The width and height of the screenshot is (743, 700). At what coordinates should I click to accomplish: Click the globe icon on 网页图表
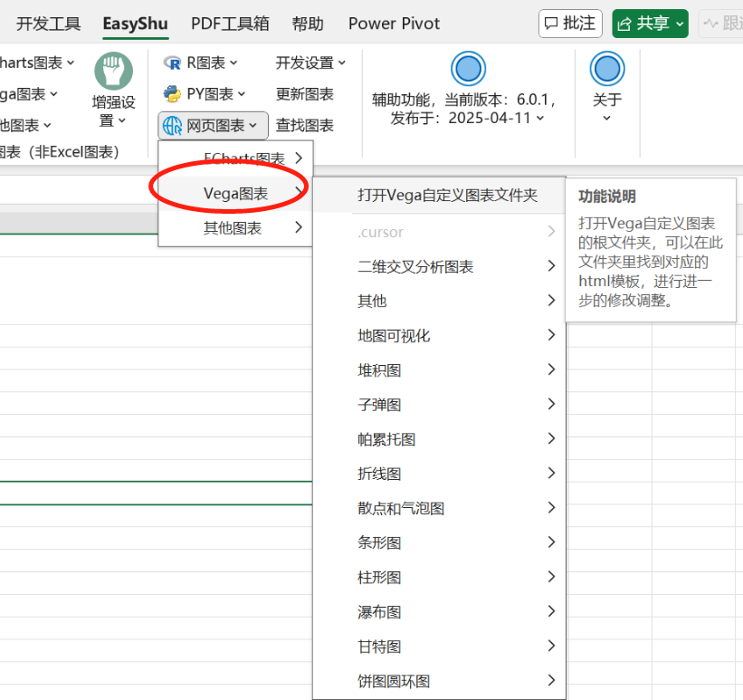[173, 126]
